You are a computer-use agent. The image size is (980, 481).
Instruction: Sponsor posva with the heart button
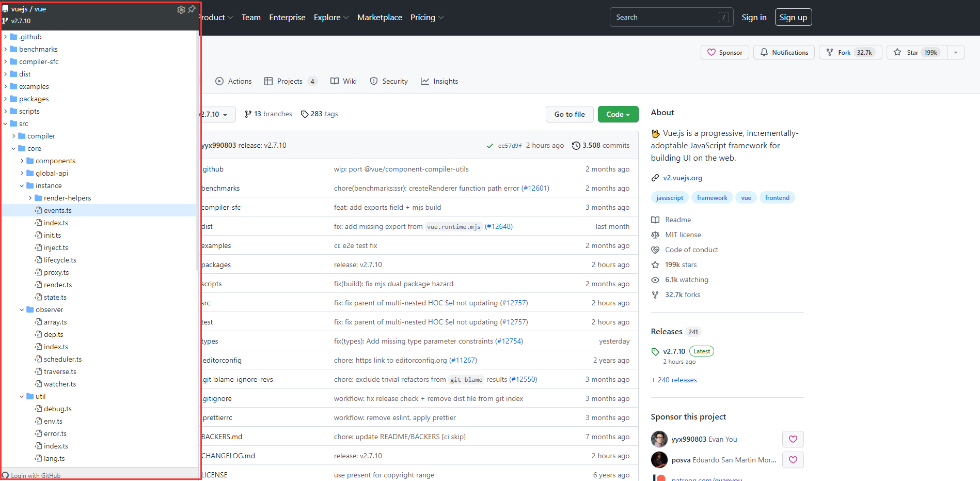(x=793, y=460)
